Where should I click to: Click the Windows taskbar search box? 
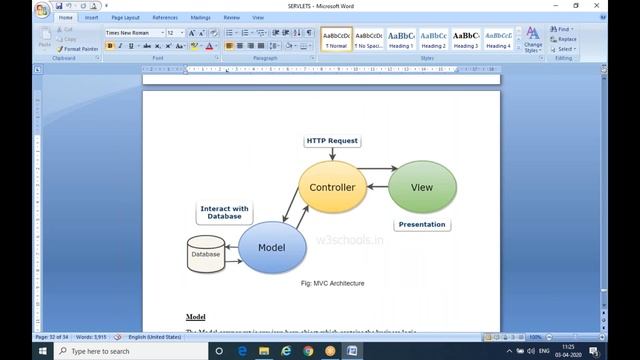(131, 351)
